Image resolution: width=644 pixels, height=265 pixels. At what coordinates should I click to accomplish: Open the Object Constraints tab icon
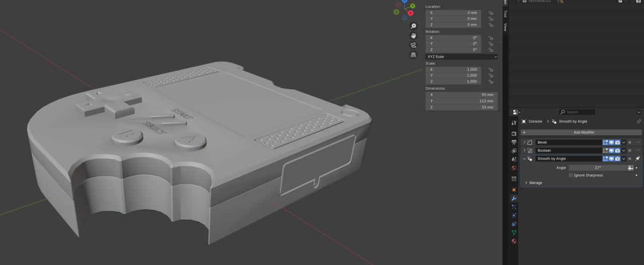point(514,224)
